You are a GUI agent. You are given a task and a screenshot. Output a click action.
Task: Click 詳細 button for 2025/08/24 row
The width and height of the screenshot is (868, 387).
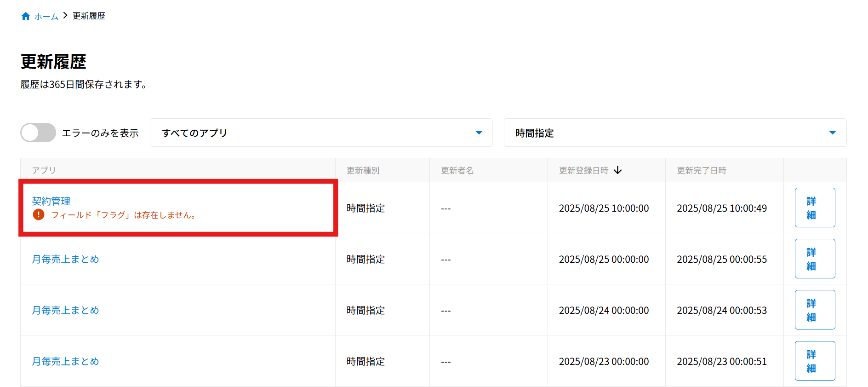pyautogui.click(x=815, y=310)
